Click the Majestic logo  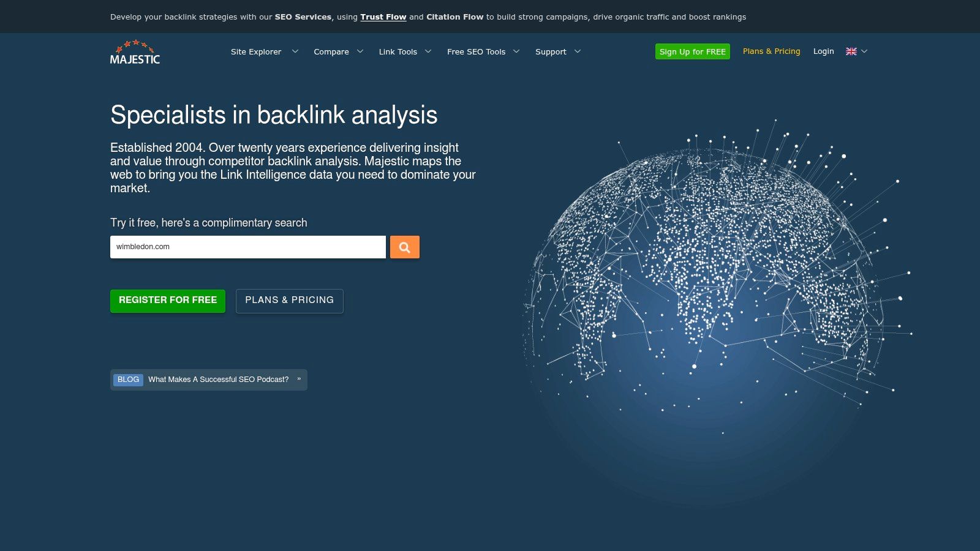tap(135, 52)
